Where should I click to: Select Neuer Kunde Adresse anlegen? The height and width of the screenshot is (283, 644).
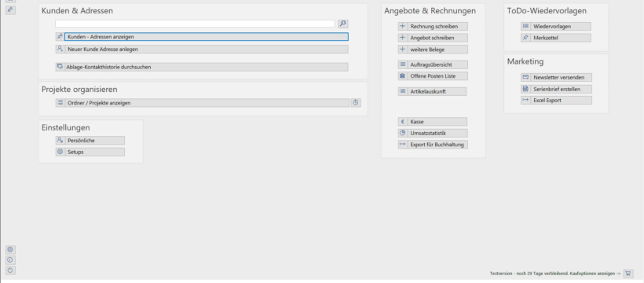pos(207,49)
